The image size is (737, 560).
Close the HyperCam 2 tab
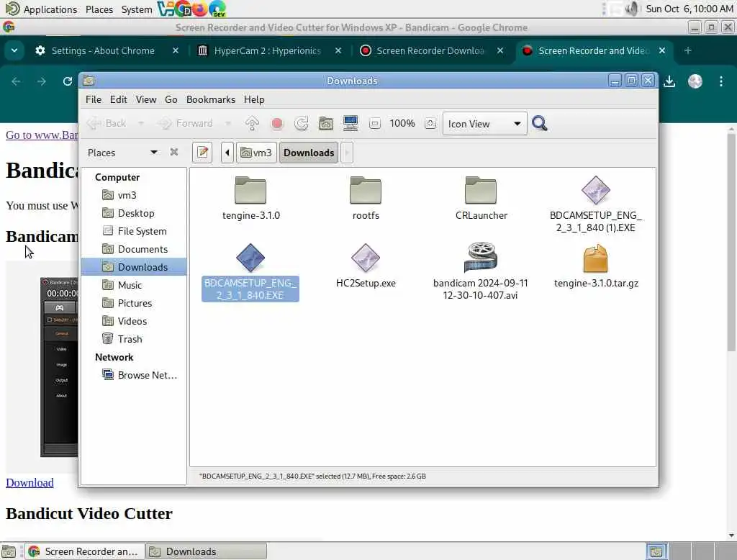(338, 50)
